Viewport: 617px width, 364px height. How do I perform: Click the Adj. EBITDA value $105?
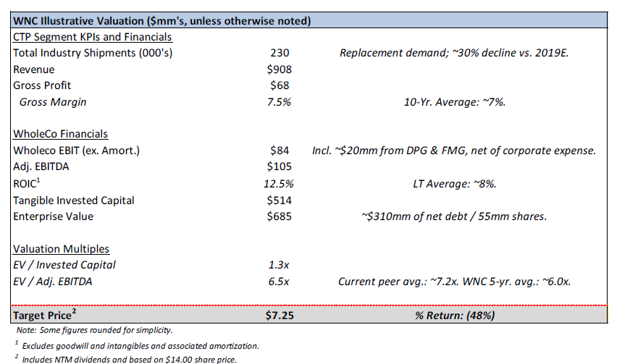tap(280, 166)
